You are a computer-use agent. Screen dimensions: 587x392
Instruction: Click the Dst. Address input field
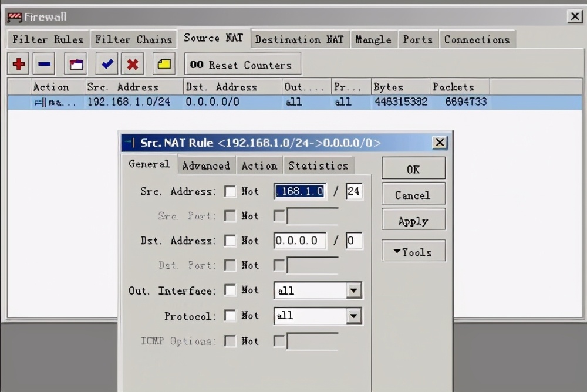click(x=300, y=241)
